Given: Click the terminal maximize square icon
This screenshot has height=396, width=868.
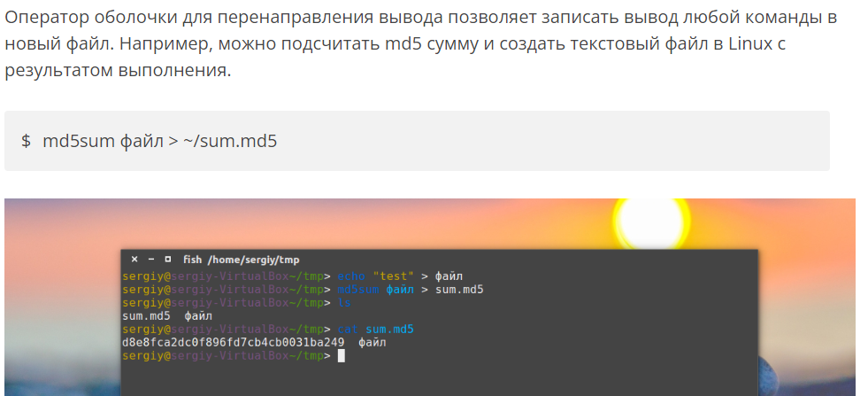Looking at the screenshot, I should [x=168, y=260].
